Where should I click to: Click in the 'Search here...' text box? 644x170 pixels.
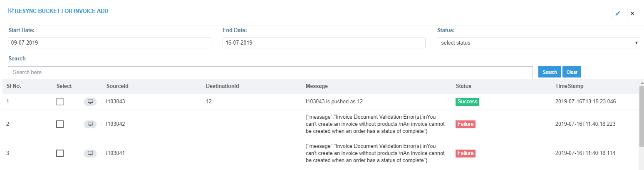pos(270,72)
